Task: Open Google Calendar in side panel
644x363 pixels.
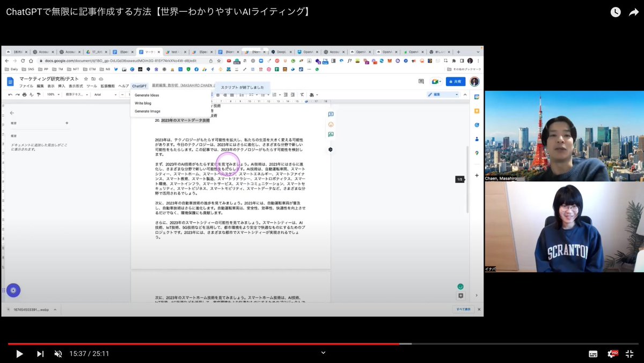Action: [477, 97]
